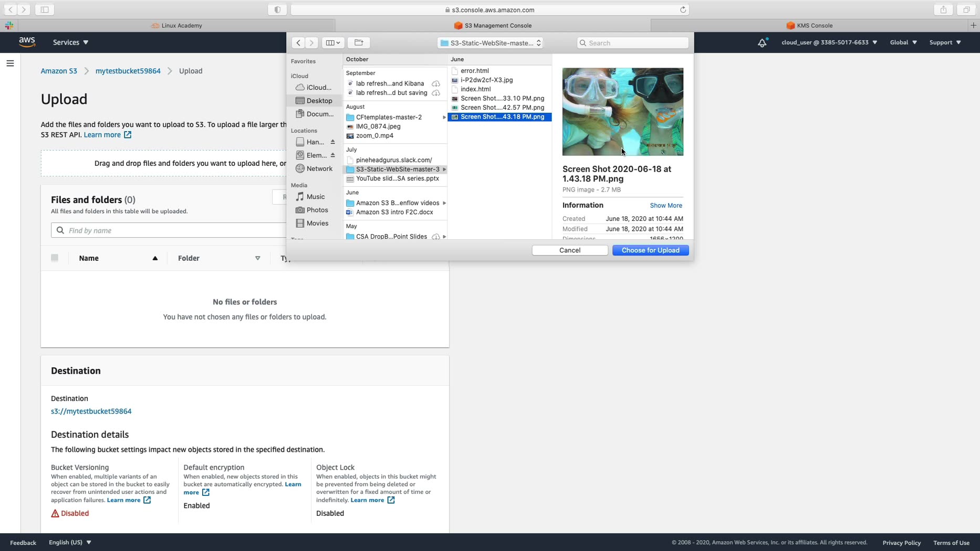Click the browser forward arrow
The height and width of the screenshot is (551, 980).
pyautogui.click(x=24, y=9)
